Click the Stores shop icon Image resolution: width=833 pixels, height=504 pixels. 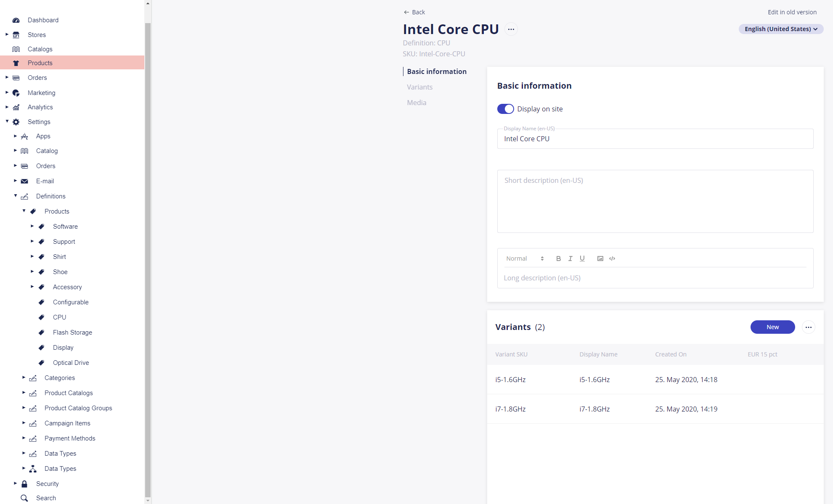pyautogui.click(x=16, y=35)
